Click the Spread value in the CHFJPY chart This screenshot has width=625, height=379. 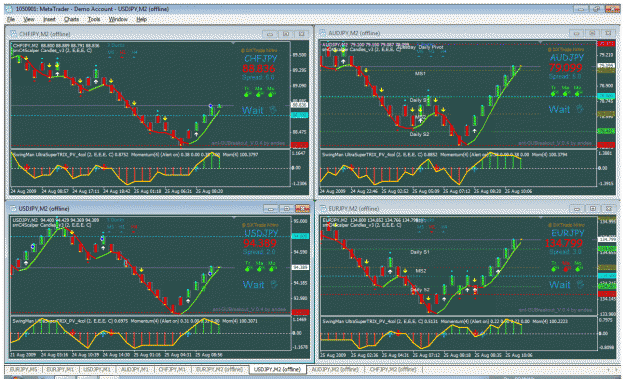click(x=258, y=77)
